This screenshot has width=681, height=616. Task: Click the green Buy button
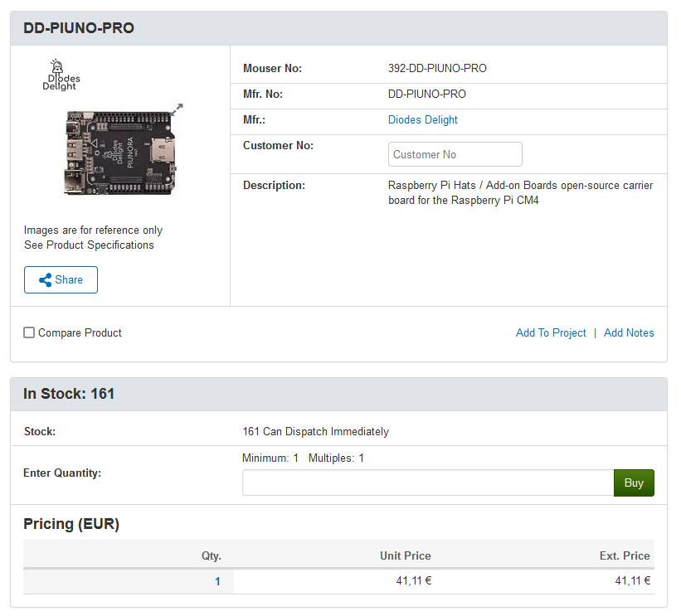[634, 483]
